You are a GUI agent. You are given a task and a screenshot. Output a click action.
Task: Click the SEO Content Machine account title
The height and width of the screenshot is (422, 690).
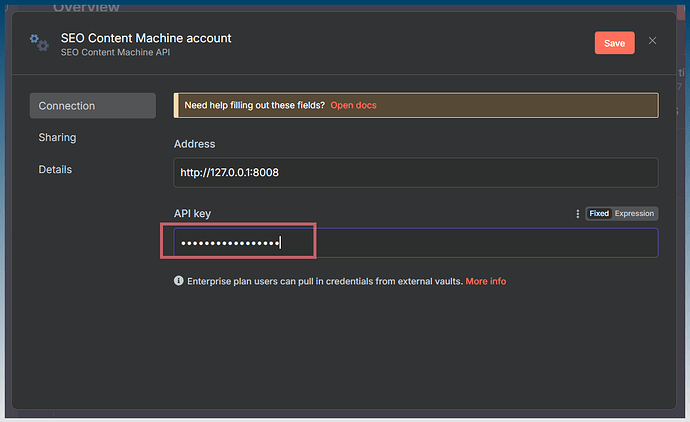click(146, 38)
